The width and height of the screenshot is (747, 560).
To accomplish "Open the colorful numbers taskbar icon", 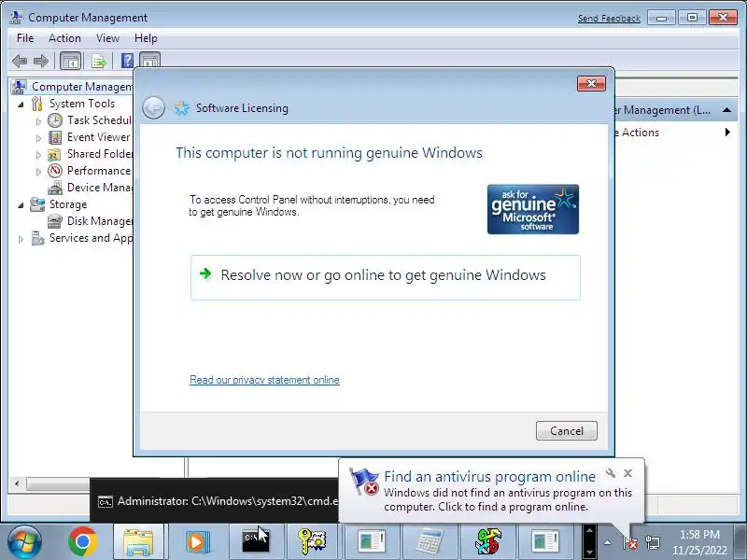I will tap(487, 542).
